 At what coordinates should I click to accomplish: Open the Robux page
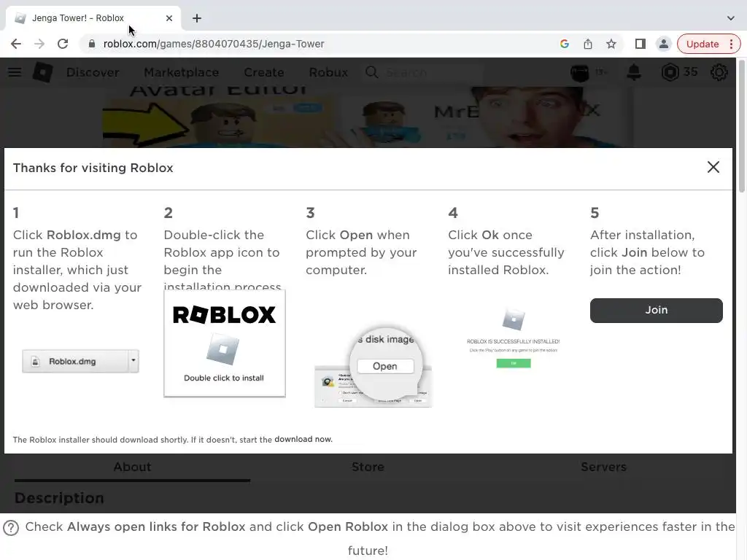click(328, 72)
